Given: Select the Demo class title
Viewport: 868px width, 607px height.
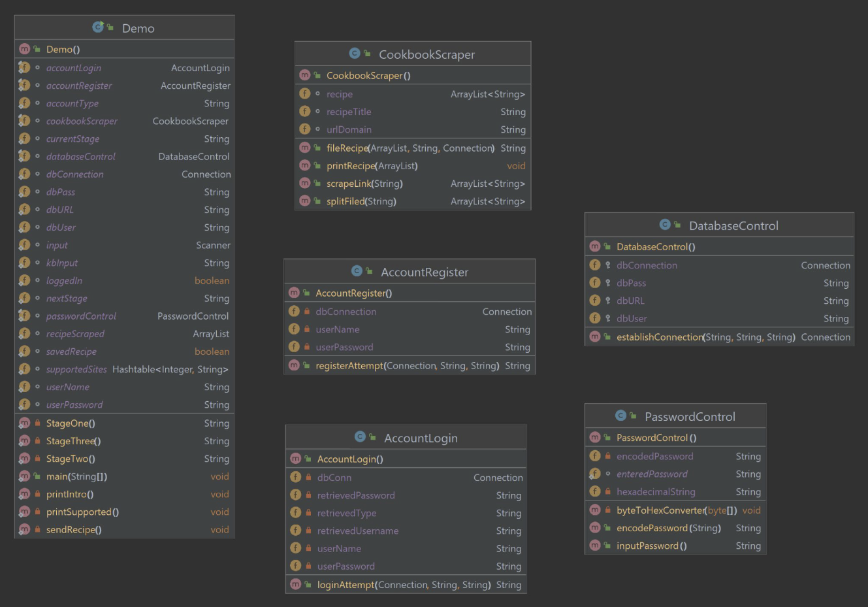Looking at the screenshot, I should tap(138, 28).
